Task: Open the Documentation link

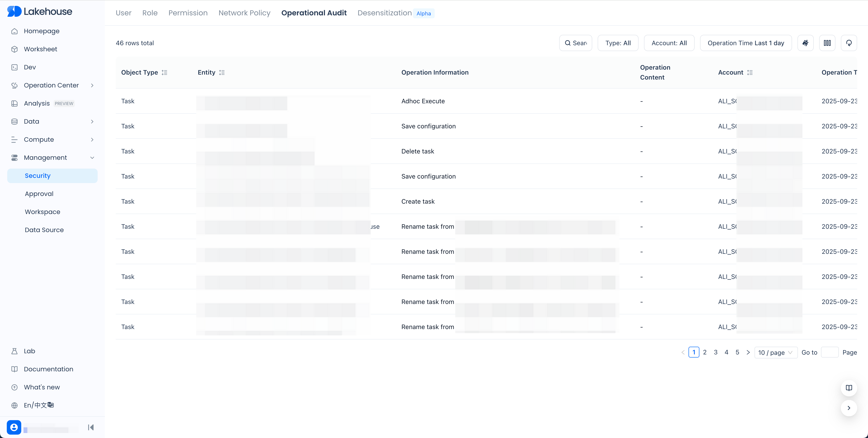Action: click(x=48, y=369)
